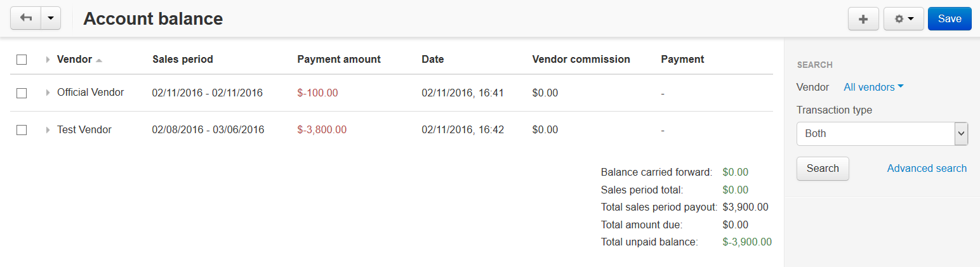Click the back arrow button
980x267 pixels.
tap(26, 18)
